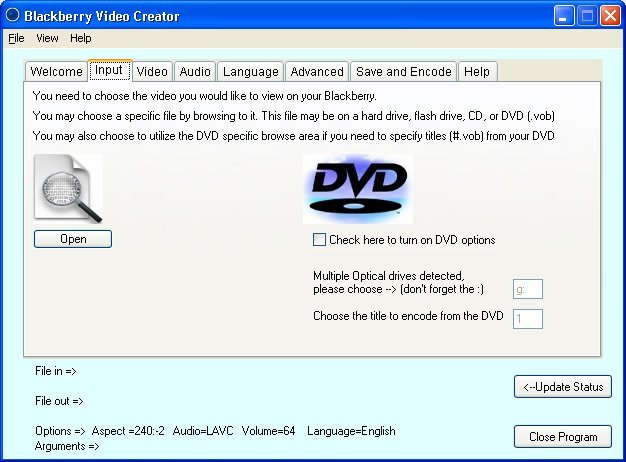Switch to the Video tab
Viewport: 626px width, 462px height.
coord(152,71)
